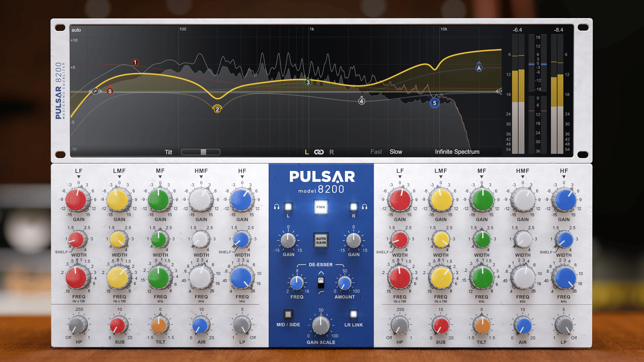This screenshot has height=362, width=644.
Task: Click the left output GAIN knob
Action: [x=288, y=240]
